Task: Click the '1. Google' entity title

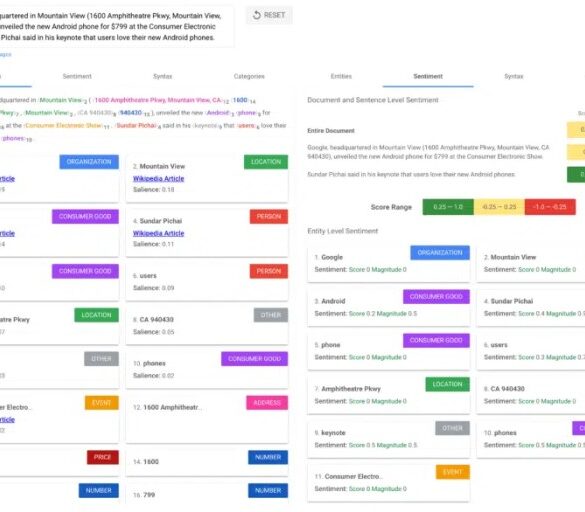Action: tap(329, 257)
